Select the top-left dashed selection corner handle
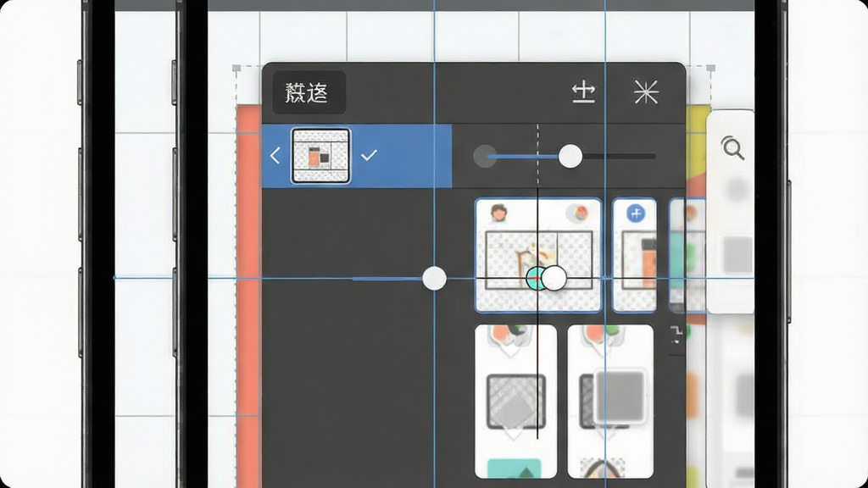Viewport: 868px width, 488px height. point(236,68)
